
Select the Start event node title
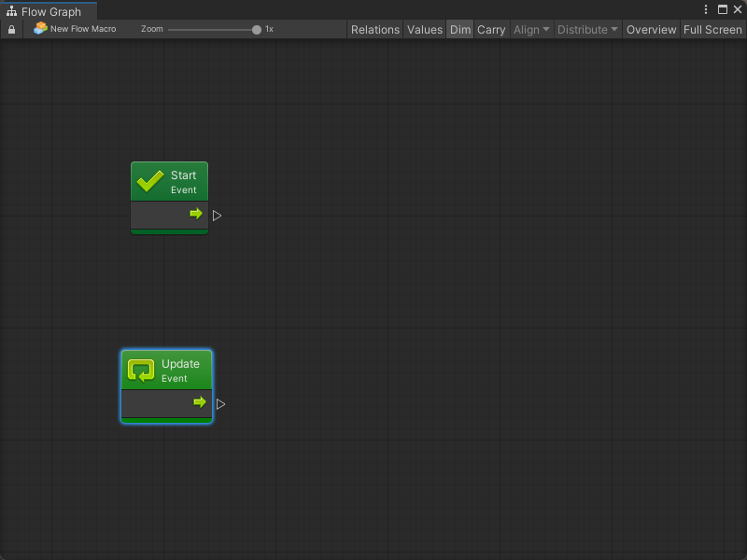coord(183,175)
